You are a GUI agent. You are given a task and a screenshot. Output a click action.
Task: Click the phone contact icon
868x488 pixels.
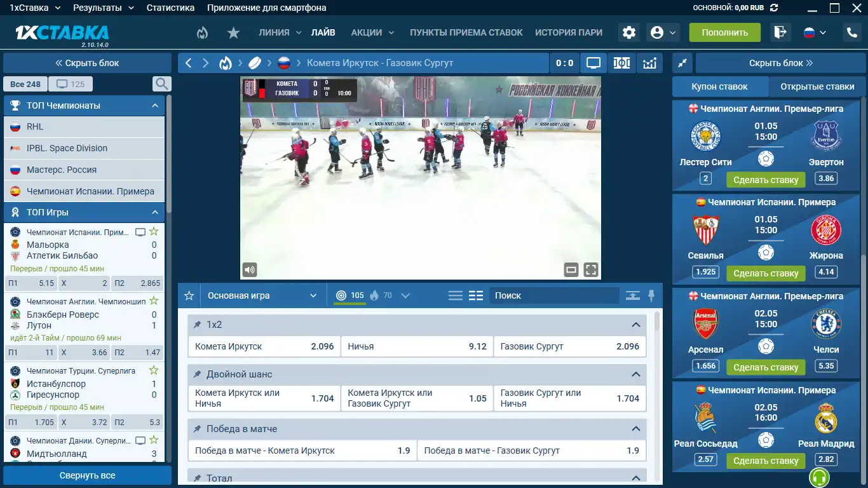click(x=851, y=32)
